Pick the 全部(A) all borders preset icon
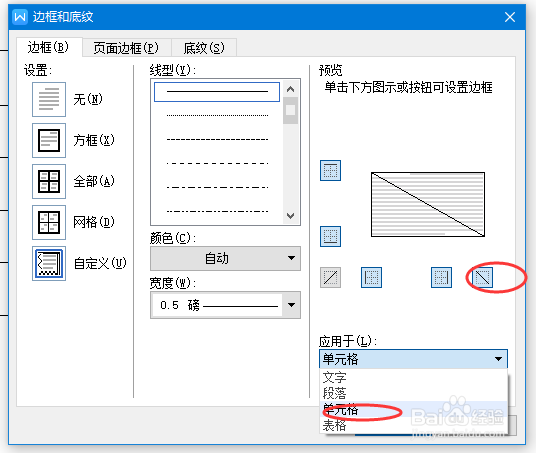The height and width of the screenshot is (453, 536). pyautogui.click(x=49, y=181)
